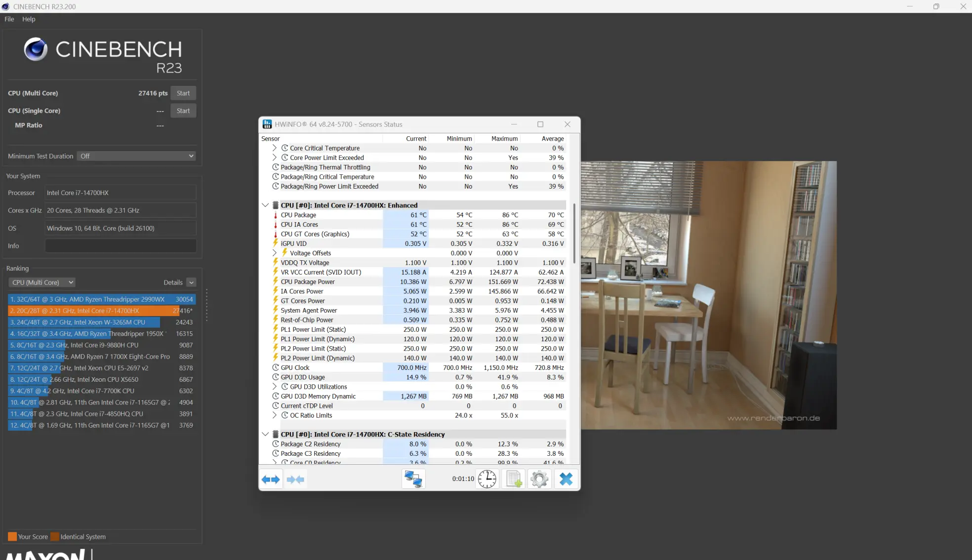Open the network remote monitoring icon in HWiNFO
Screen dimensions: 972x560
pos(413,479)
